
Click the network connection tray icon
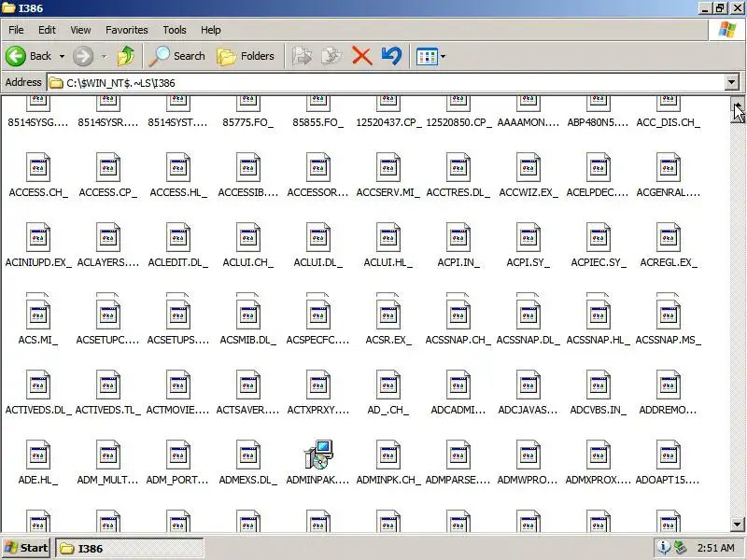681,548
